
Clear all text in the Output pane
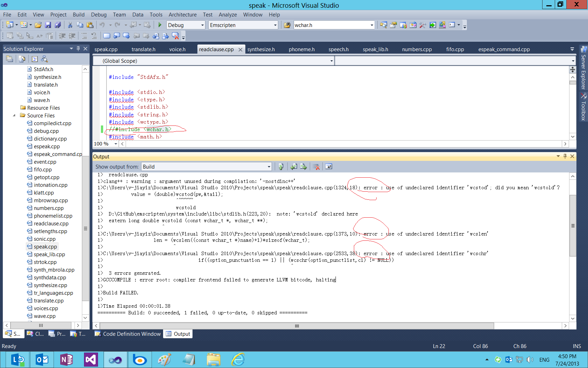[316, 166]
